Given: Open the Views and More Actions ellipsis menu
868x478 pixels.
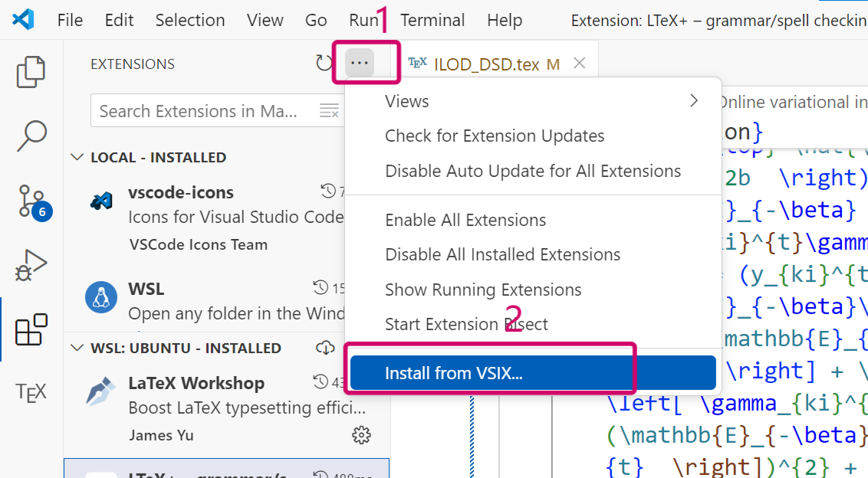Looking at the screenshot, I should point(359,64).
